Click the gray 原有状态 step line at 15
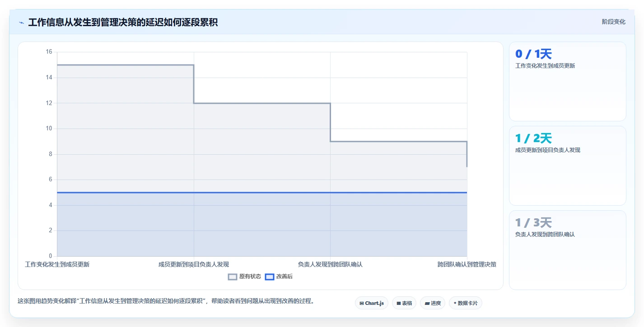Image resolution: width=644 pixels, height=327 pixels. point(126,65)
